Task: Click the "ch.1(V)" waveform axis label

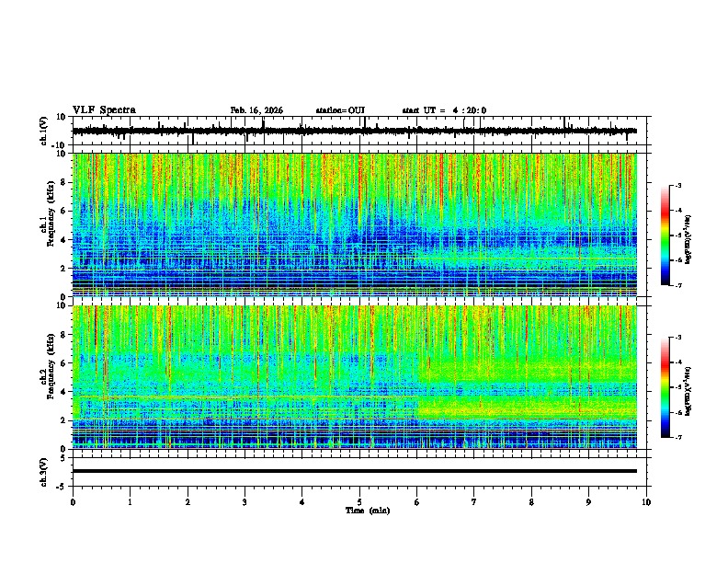Action: tap(44, 131)
